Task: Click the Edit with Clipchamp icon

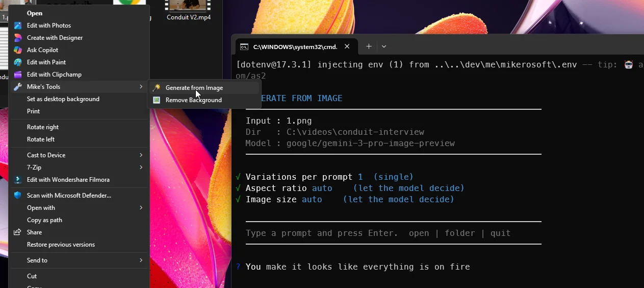Action: 18,75
